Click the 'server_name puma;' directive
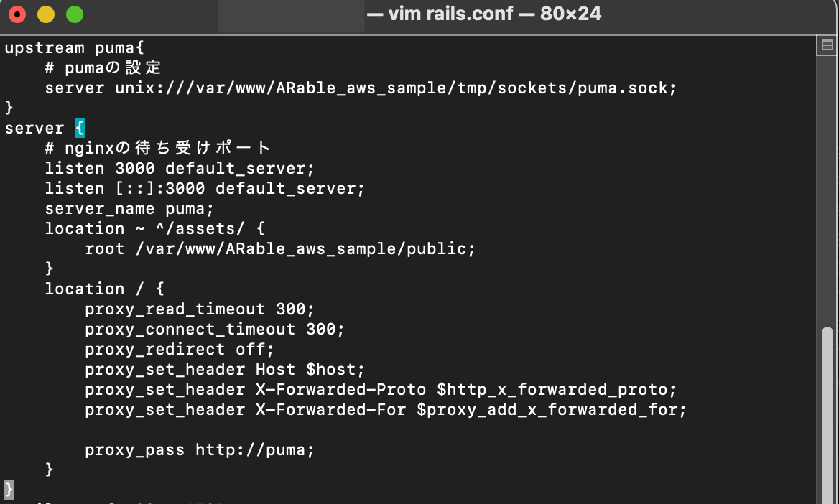 coord(129,209)
